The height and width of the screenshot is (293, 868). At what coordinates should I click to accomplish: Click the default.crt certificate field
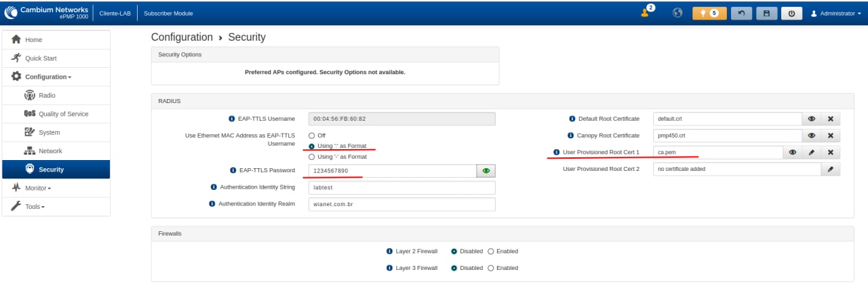point(728,119)
